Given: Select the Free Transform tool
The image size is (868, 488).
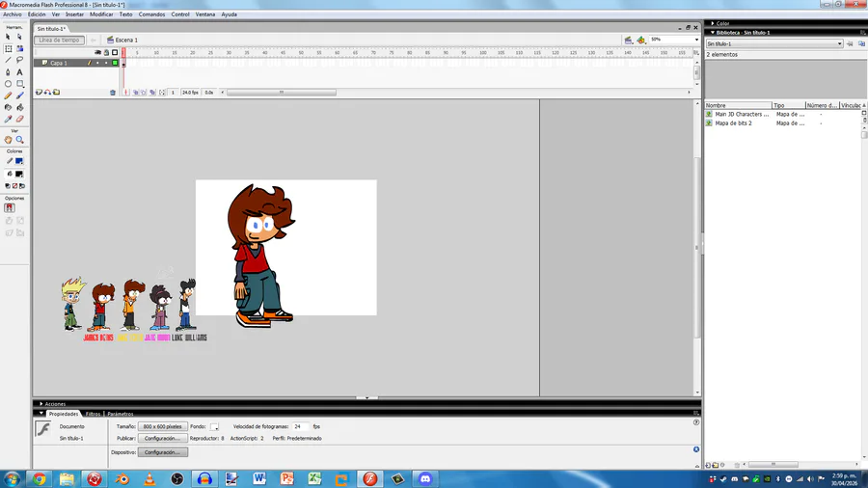Looking at the screenshot, I should click(x=8, y=48).
